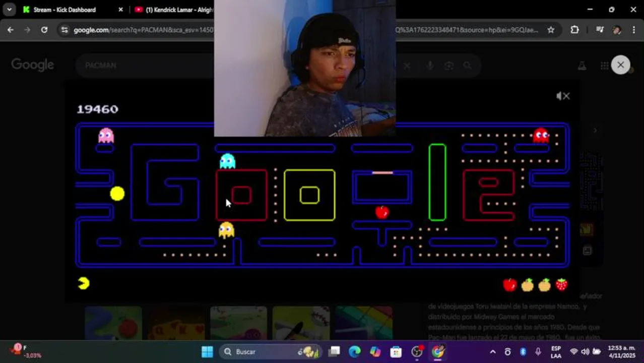Bookmark this page with the star

click(551, 30)
